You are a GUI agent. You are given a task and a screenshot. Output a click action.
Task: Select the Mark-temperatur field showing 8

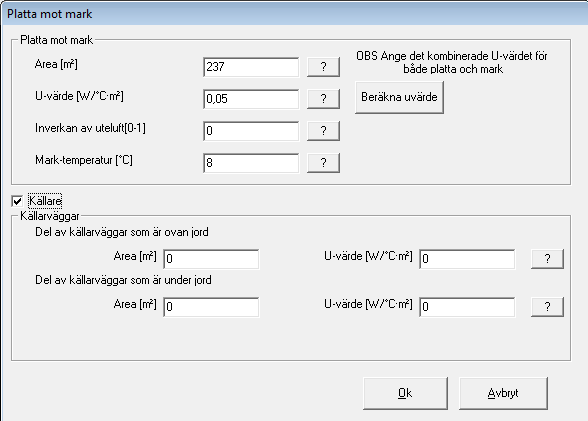[251, 163]
